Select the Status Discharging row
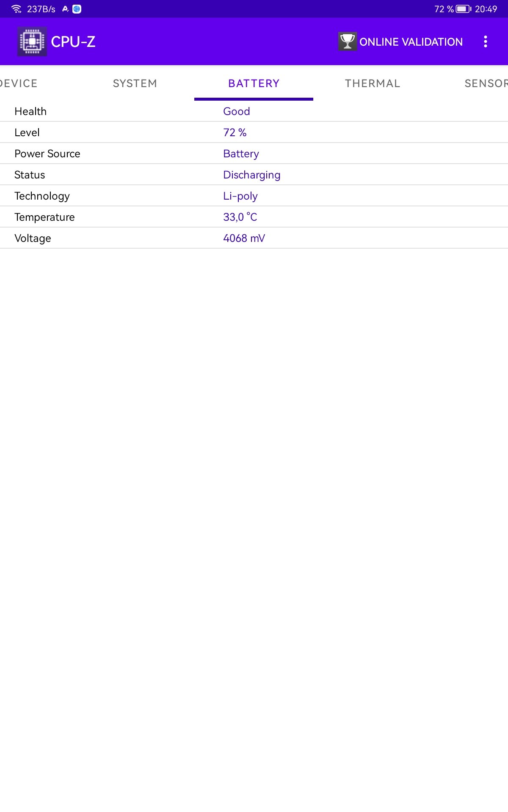The image size is (508, 812). 254,175
